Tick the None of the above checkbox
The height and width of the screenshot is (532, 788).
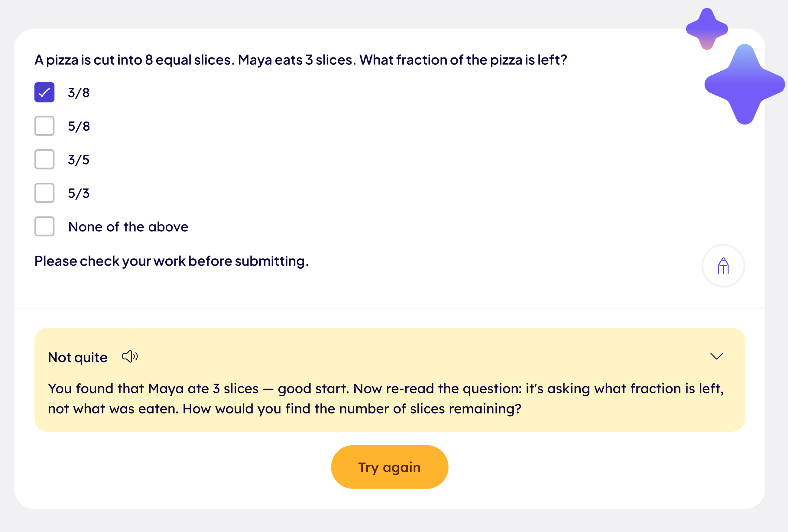(x=44, y=226)
